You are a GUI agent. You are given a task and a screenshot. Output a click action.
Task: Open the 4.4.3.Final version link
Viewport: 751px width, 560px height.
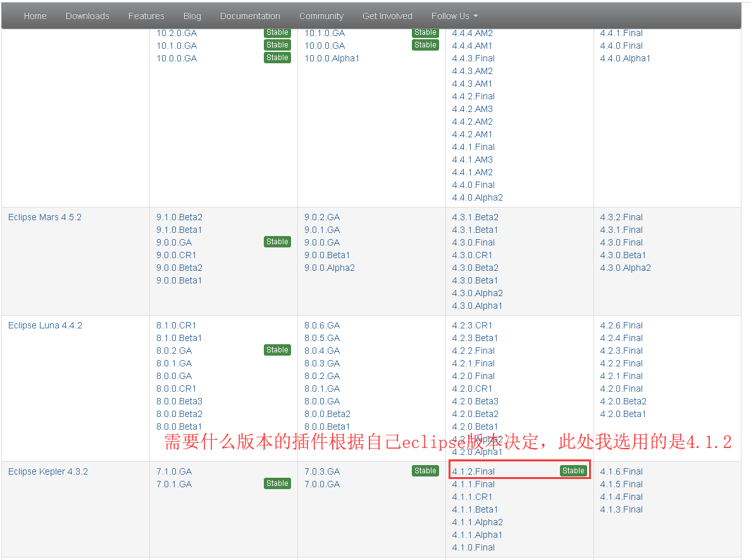point(473,58)
